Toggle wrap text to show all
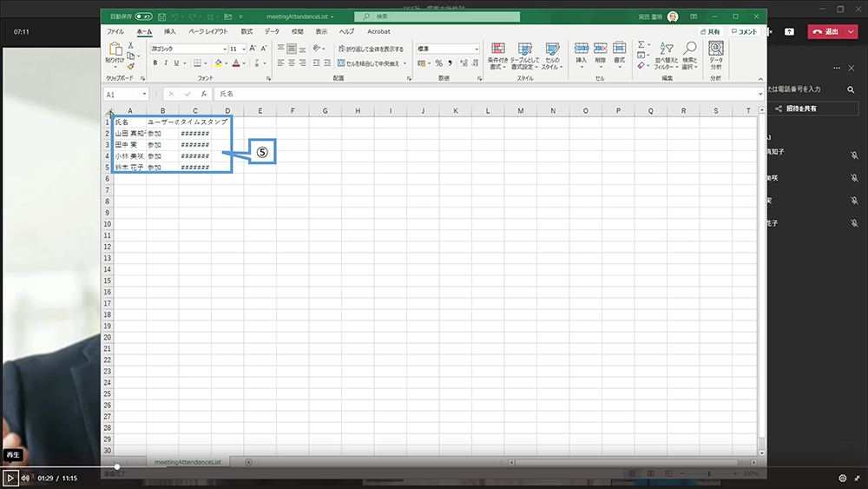 click(371, 49)
